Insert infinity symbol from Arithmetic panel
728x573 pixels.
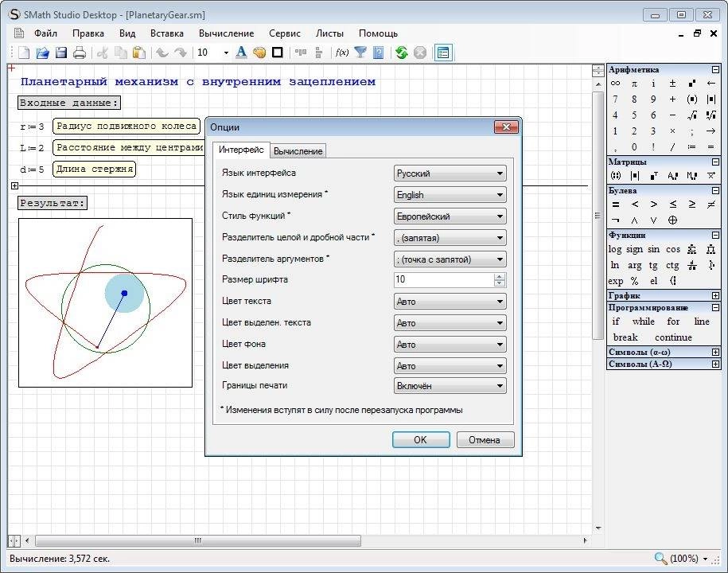615,84
